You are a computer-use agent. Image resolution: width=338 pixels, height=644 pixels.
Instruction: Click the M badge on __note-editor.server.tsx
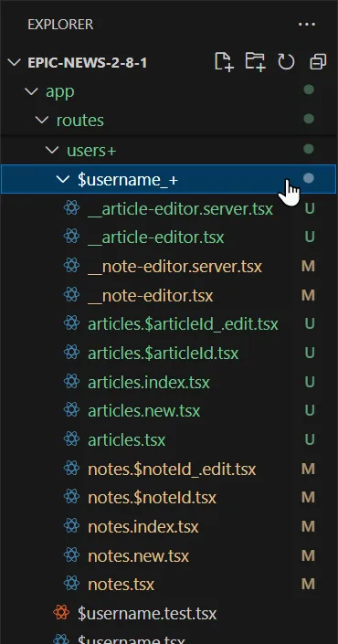tap(309, 266)
